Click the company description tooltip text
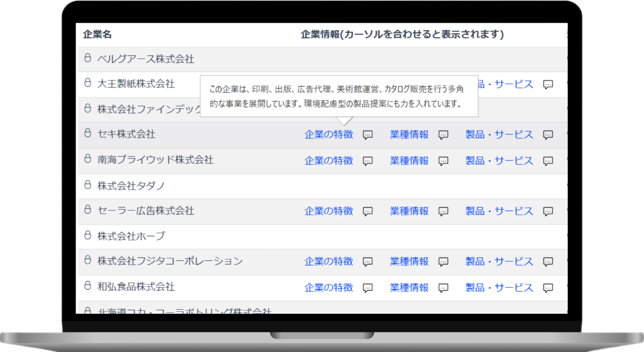Image resolution: width=644 pixels, height=352 pixels. point(336,97)
